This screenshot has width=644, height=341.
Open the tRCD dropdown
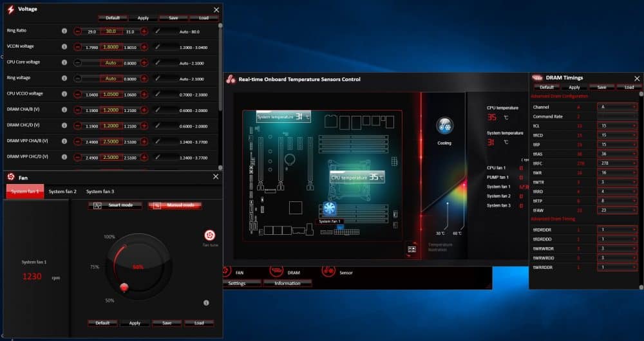point(618,135)
